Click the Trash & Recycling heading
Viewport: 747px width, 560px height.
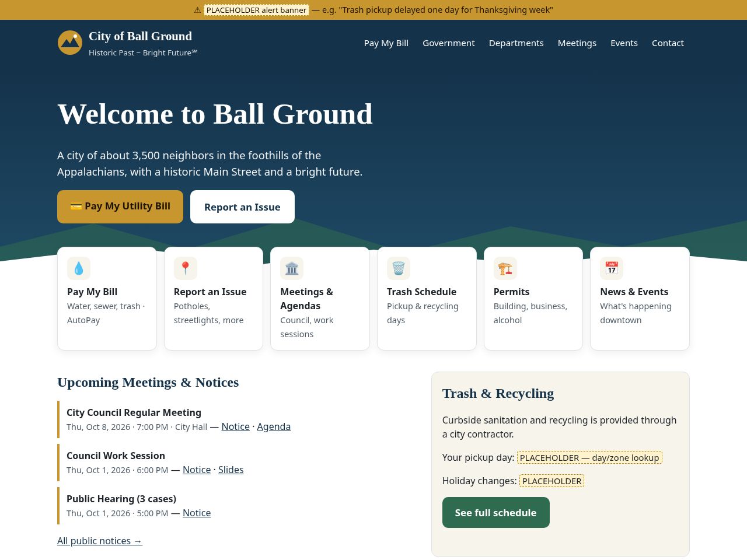coord(498,393)
